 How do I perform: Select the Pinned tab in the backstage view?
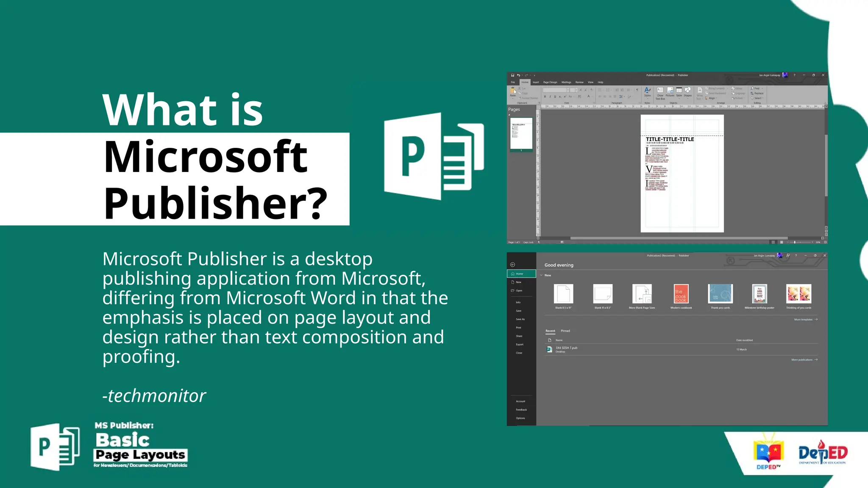[x=565, y=331]
